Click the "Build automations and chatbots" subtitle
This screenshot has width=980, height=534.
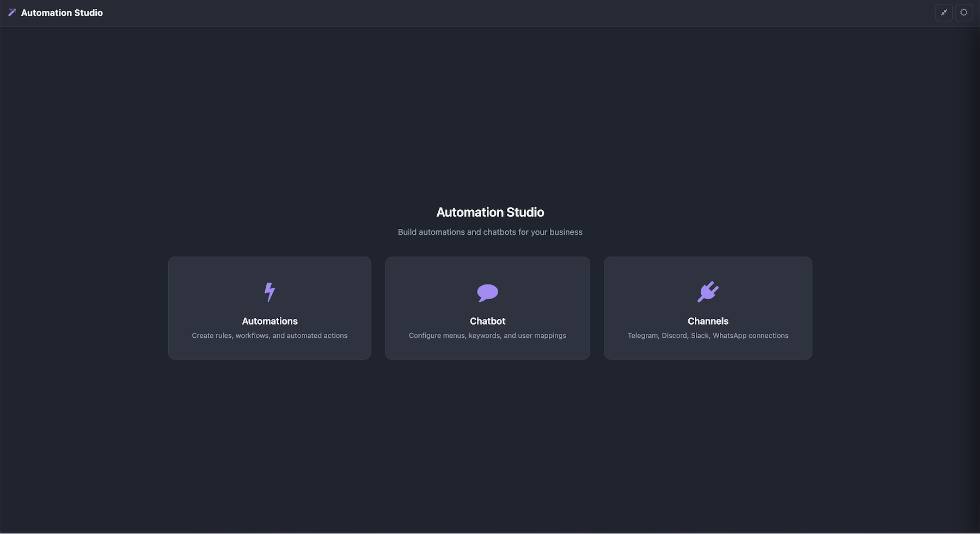click(x=490, y=232)
